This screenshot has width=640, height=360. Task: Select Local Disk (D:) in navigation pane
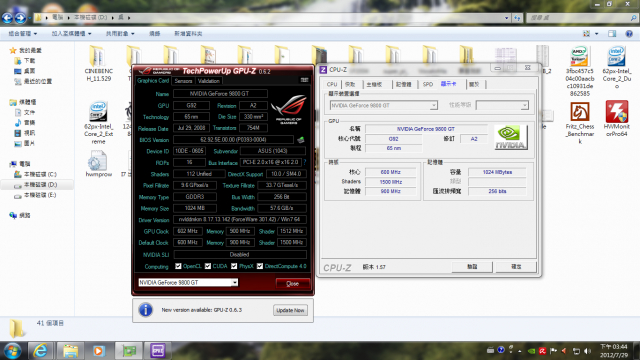40,185
